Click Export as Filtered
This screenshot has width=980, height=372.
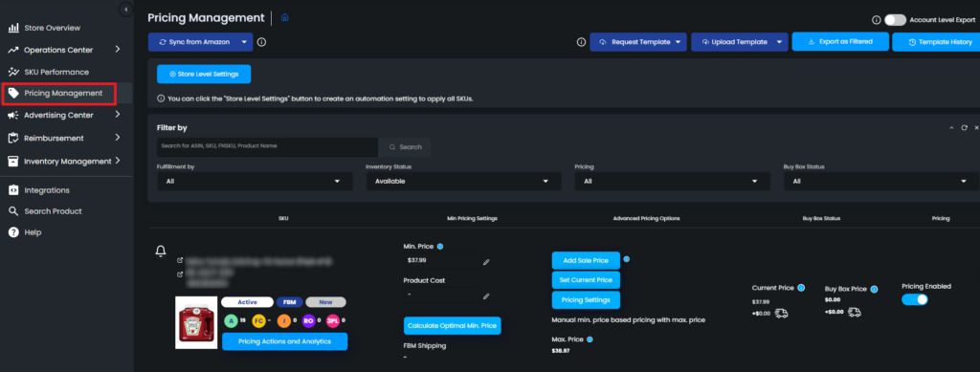click(840, 42)
